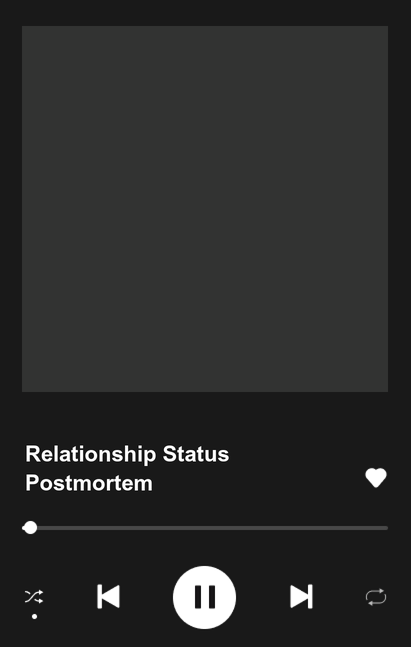Click the white heart icon
The width and height of the screenshot is (411, 647).
[x=376, y=478]
